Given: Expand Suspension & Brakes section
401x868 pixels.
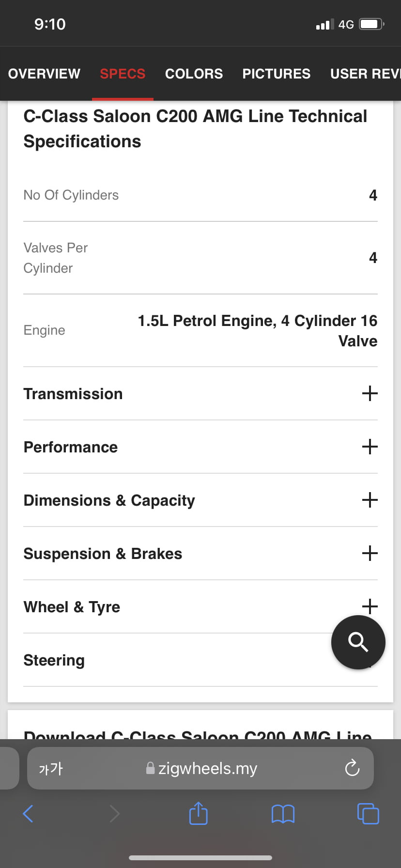Looking at the screenshot, I should point(200,554).
